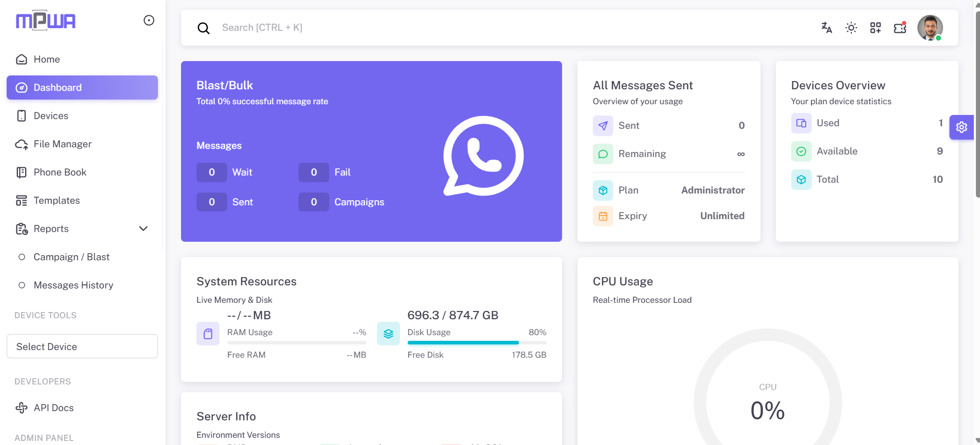Viewport: 980px width, 445px height.
Task: Open the shortcuts grid icon
Action: (x=875, y=28)
